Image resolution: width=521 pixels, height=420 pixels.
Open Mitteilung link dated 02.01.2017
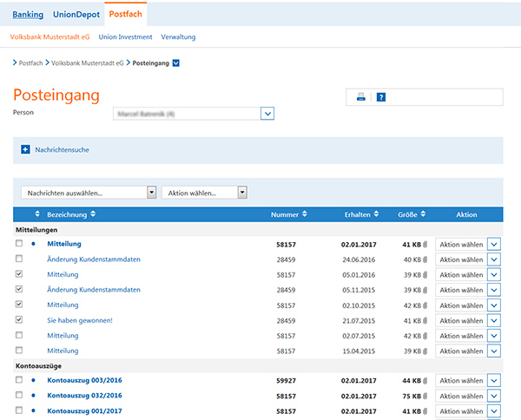click(64, 244)
